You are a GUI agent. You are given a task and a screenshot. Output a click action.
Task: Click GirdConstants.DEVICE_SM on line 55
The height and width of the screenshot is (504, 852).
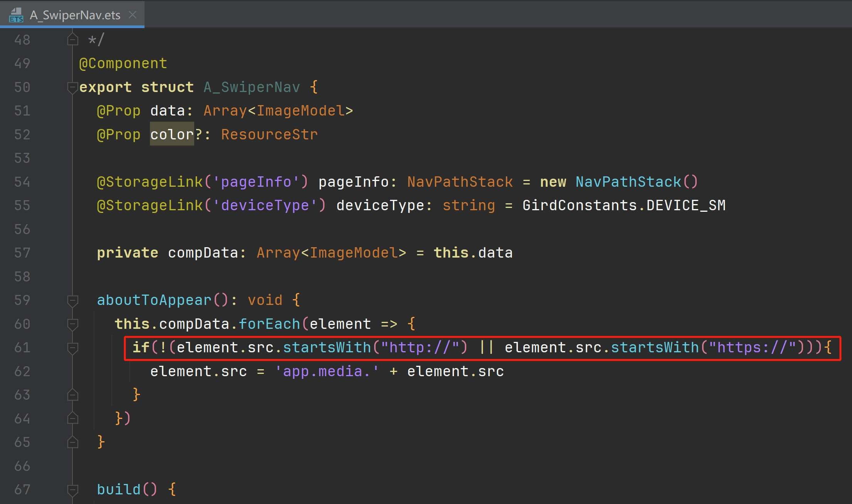pos(624,206)
